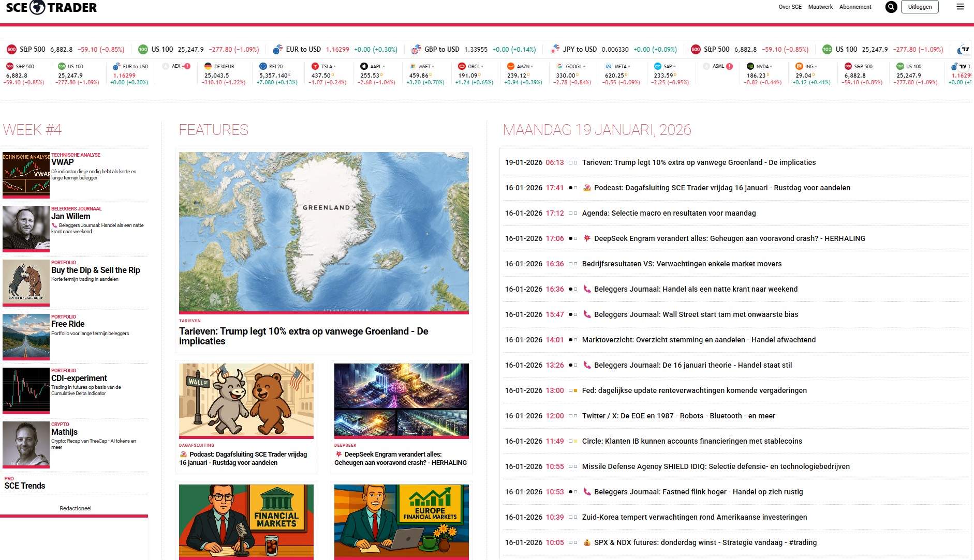974x560 pixels.
Task: Click the red warning icon beside AEX
Action: click(x=187, y=66)
